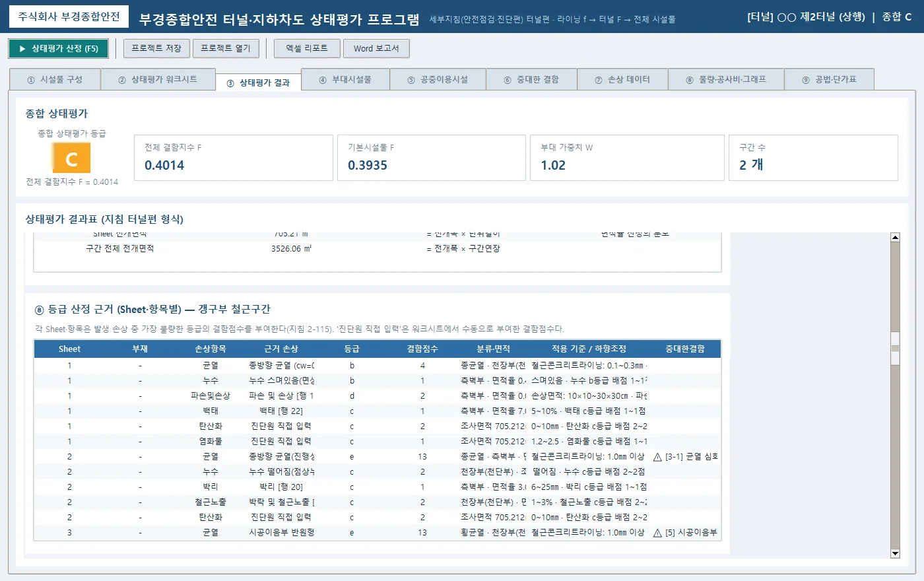This screenshot has width=924, height=581.
Task: Click warning icon beside [3-1] 균열 심화
Action: click(x=657, y=457)
